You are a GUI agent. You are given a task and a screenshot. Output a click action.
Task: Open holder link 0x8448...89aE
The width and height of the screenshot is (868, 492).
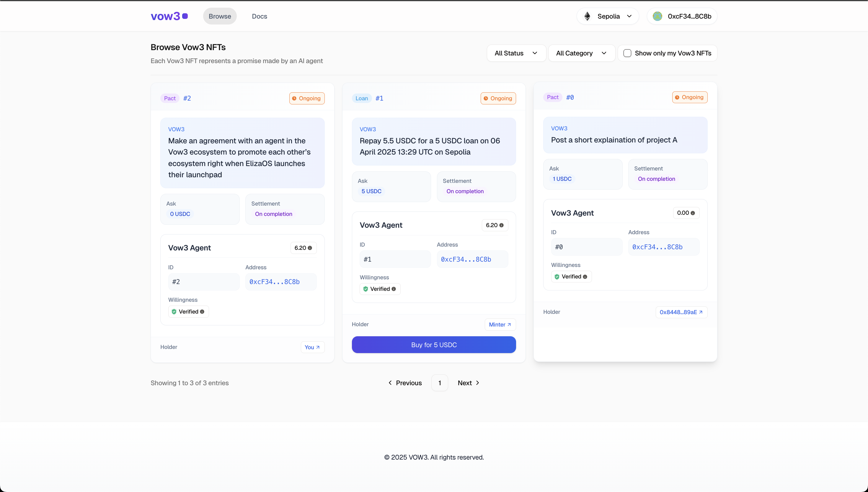click(681, 312)
